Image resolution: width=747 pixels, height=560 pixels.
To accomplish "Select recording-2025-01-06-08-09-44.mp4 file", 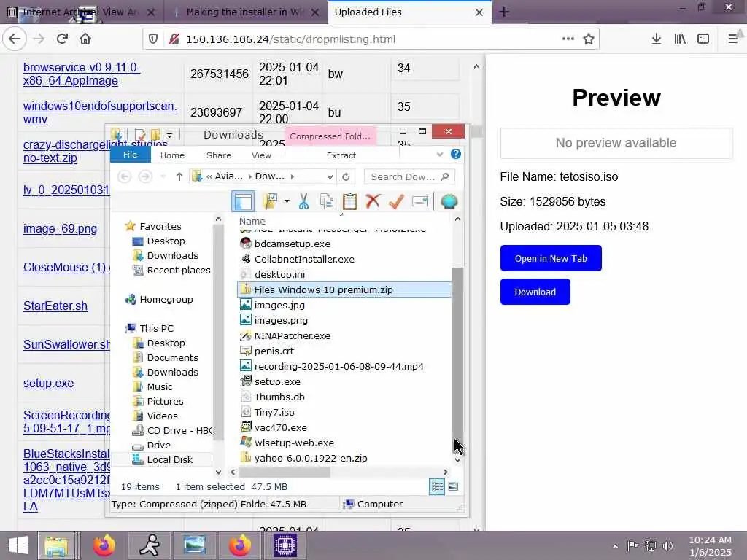I will click(338, 366).
